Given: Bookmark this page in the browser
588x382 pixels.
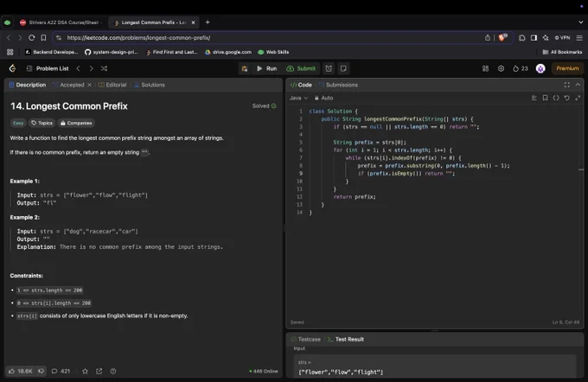Looking at the screenshot, I should pos(43,38).
